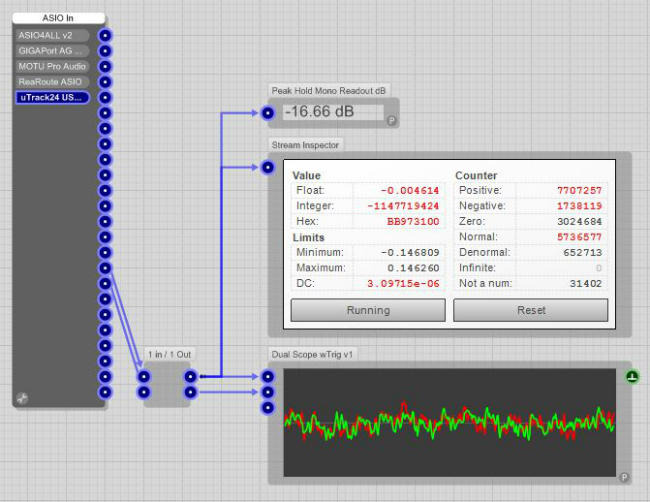
Task: Click the connector next to ASIO4ALL v2
Action: coord(105,35)
